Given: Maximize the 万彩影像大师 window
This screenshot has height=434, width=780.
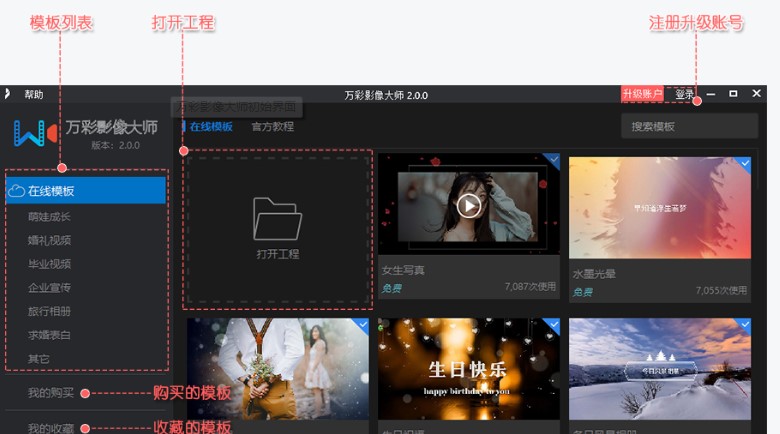Looking at the screenshot, I should point(733,94).
